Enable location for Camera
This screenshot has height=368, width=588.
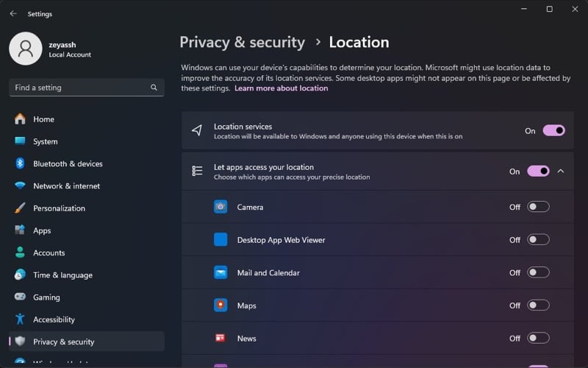click(538, 207)
